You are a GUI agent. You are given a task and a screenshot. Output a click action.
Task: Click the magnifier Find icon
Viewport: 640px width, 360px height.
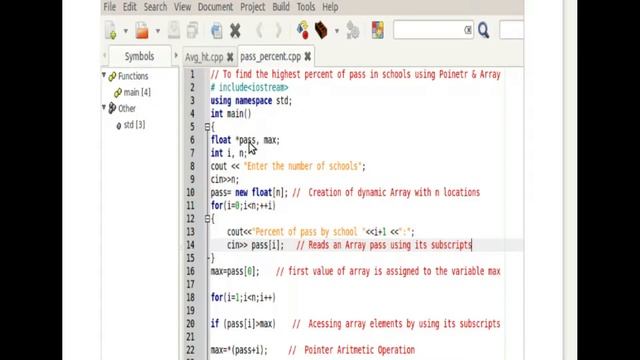coord(484,31)
